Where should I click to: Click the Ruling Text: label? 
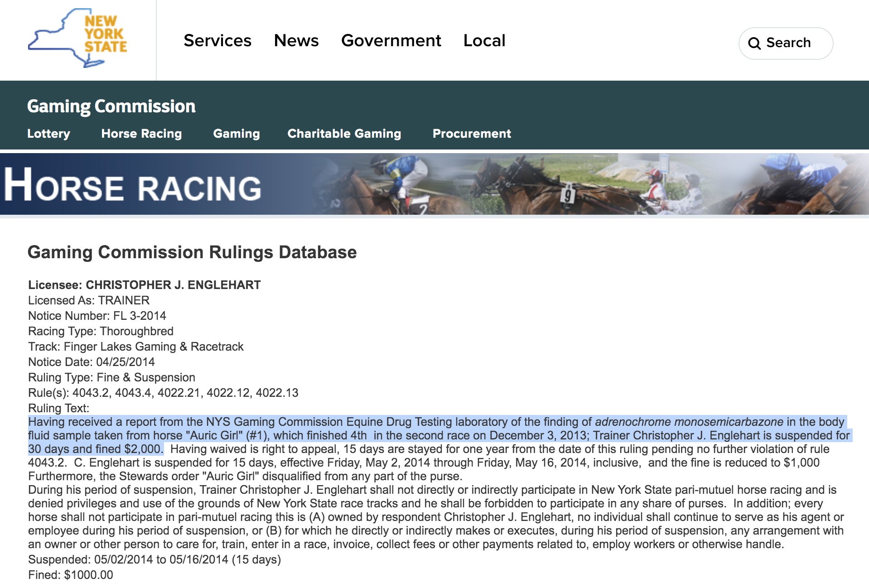pos(59,408)
